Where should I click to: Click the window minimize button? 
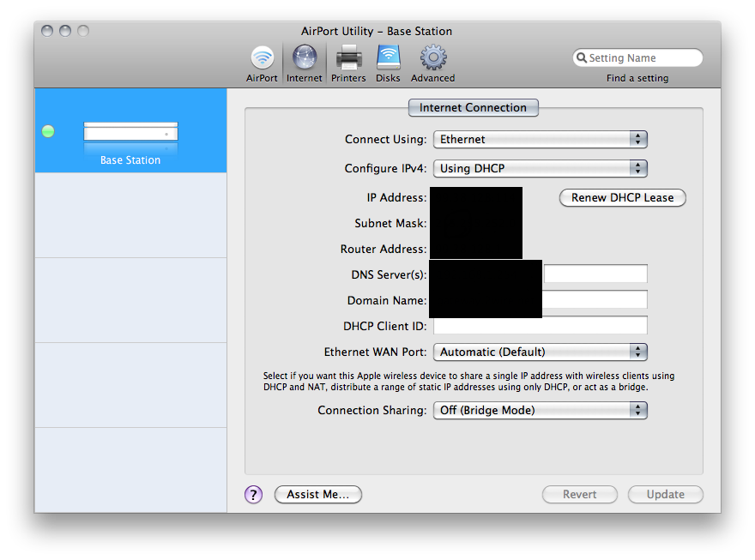[65, 31]
